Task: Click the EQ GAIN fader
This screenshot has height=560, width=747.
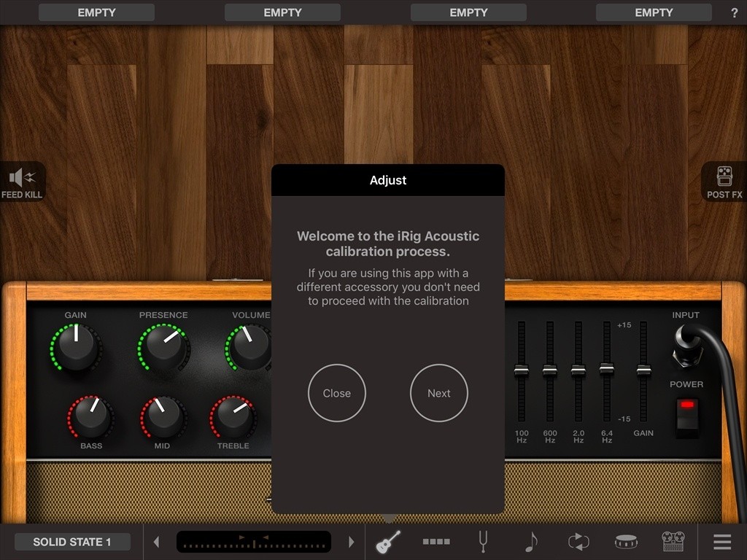Action: click(x=643, y=370)
